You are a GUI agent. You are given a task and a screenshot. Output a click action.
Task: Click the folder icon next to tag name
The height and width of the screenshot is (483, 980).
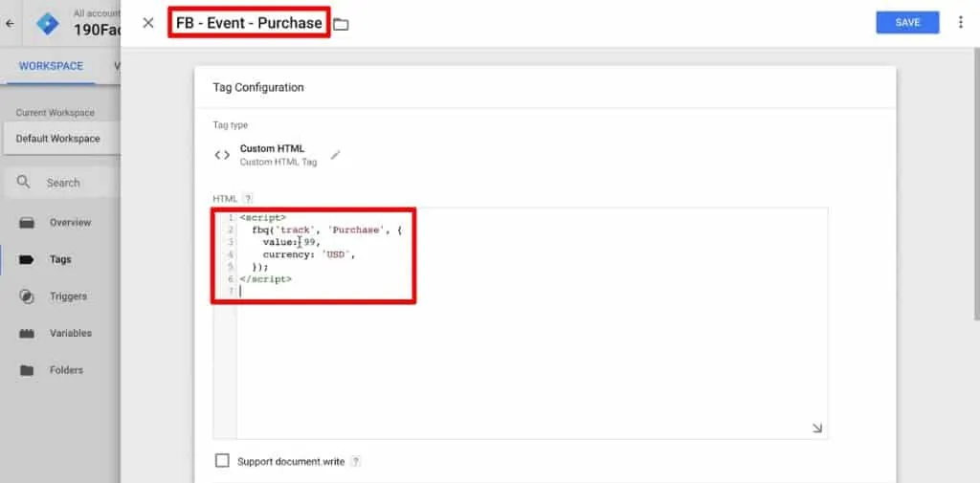[341, 24]
